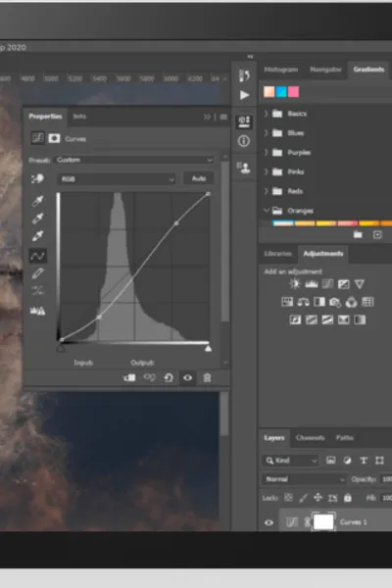Toggle lock transparent pixels
The image size is (392, 588).
coord(288,498)
